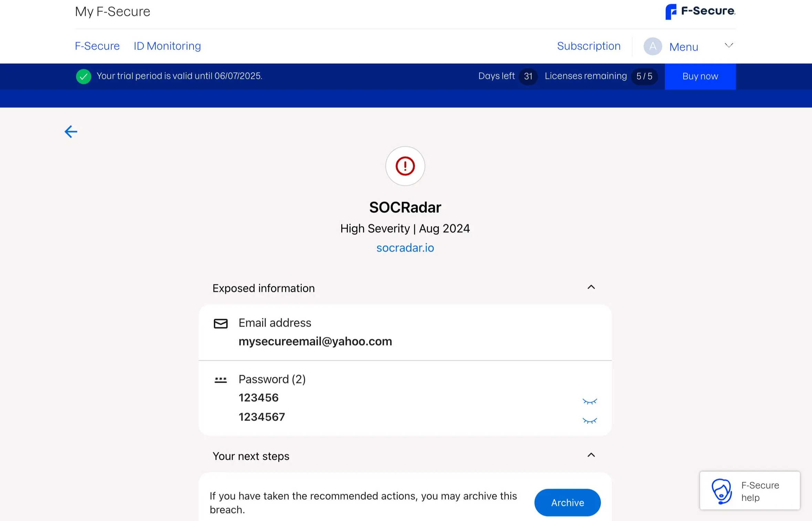
Task: Click the exposed email address mysecureemail@yahoo.com
Action: tap(315, 341)
